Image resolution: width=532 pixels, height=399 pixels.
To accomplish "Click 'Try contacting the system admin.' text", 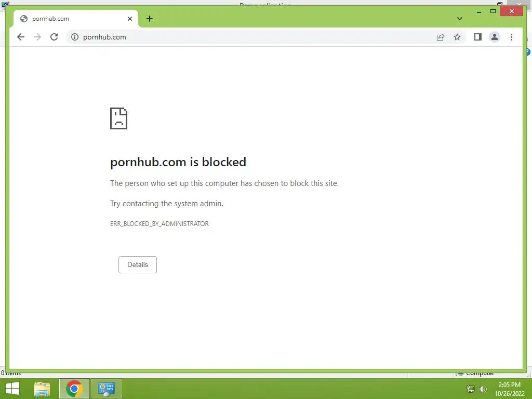I will pyautogui.click(x=167, y=204).
